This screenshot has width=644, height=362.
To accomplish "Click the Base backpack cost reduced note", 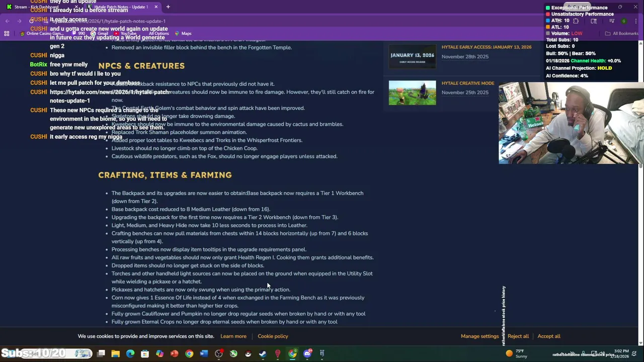I will (x=191, y=209).
